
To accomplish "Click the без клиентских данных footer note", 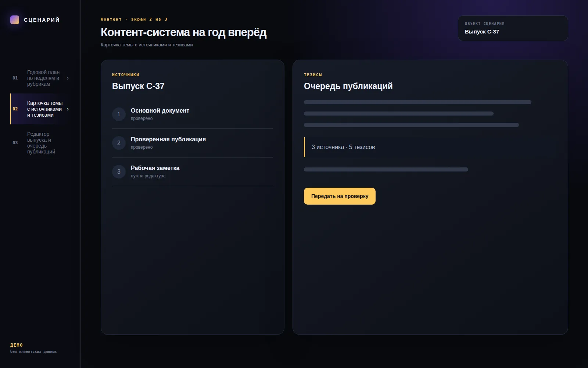I will pos(33,352).
